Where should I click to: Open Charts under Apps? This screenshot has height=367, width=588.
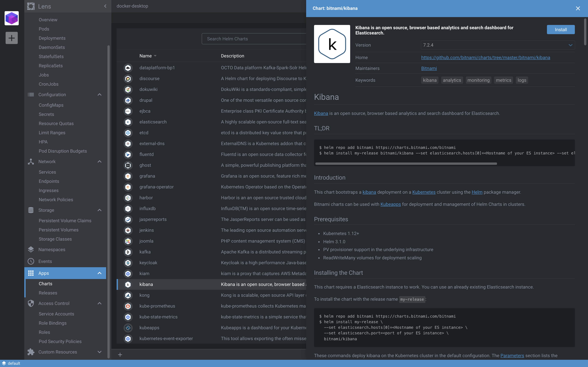pyautogui.click(x=45, y=284)
